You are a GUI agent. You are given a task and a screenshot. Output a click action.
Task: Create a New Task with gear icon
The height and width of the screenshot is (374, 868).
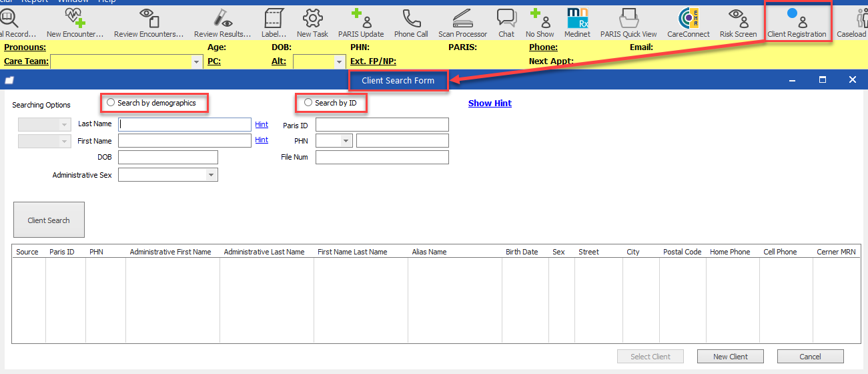[x=313, y=22]
